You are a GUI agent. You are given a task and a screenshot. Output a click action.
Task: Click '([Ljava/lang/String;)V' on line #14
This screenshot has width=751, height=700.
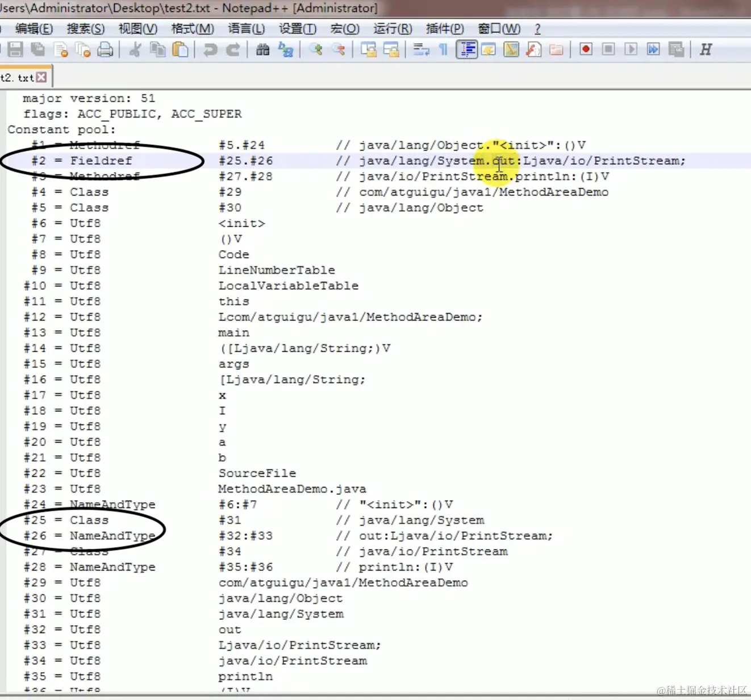305,348
